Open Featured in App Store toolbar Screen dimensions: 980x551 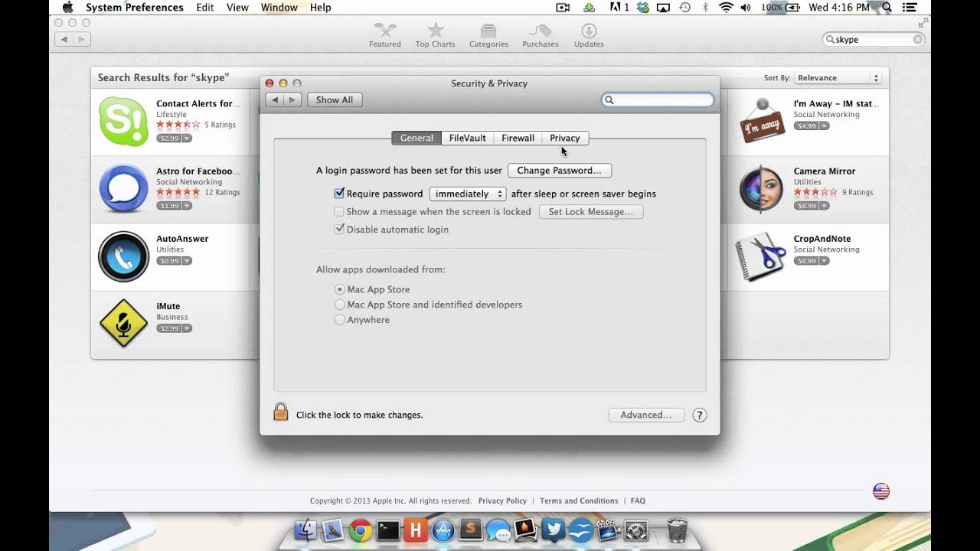385,35
